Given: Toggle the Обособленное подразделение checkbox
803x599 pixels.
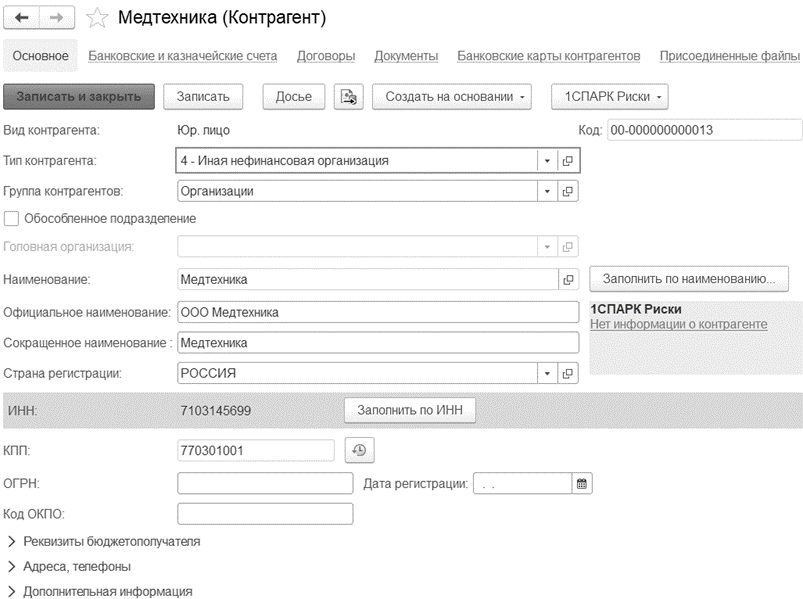Looking at the screenshot, I should pyautogui.click(x=11, y=219).
